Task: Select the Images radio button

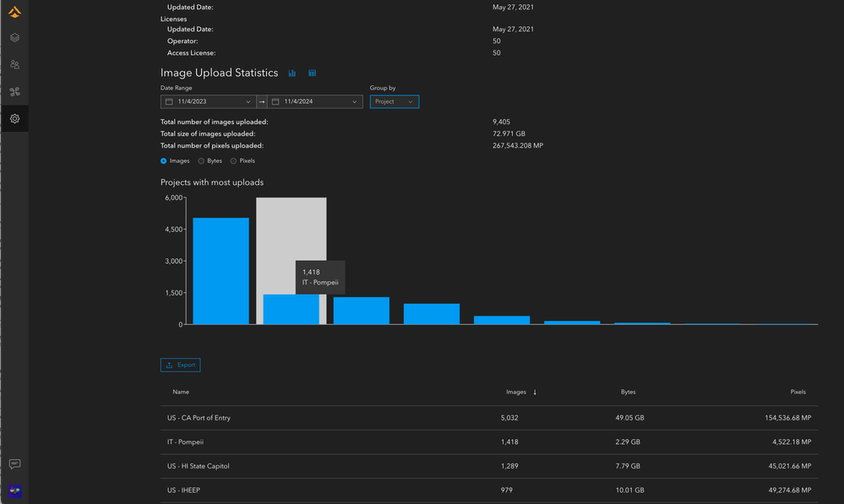Action: pos(166,160)
